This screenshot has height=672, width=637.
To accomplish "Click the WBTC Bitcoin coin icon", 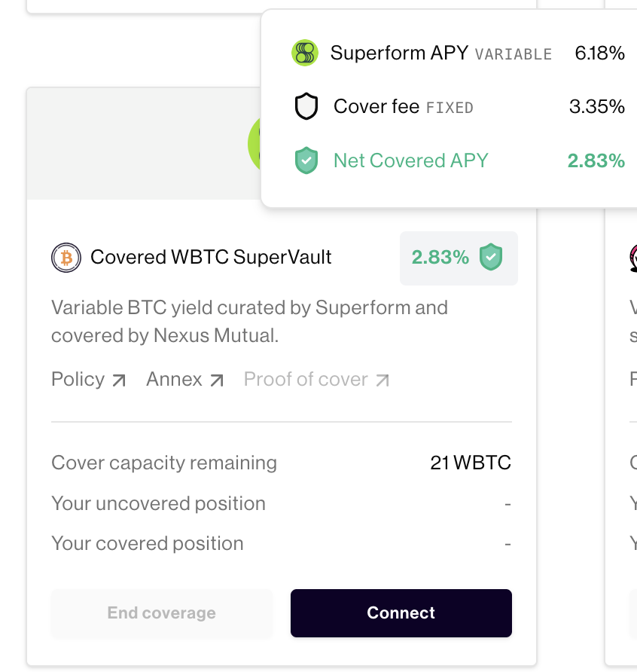I will click(x=66, y=258).
